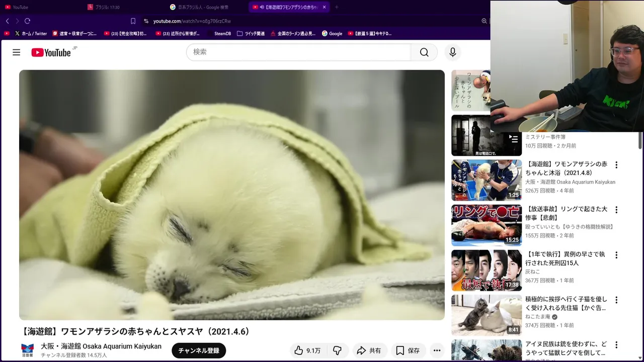Open 大阪・海遊館 Osaka Aquarium Kaiyukan channel name

coord(101,346)
